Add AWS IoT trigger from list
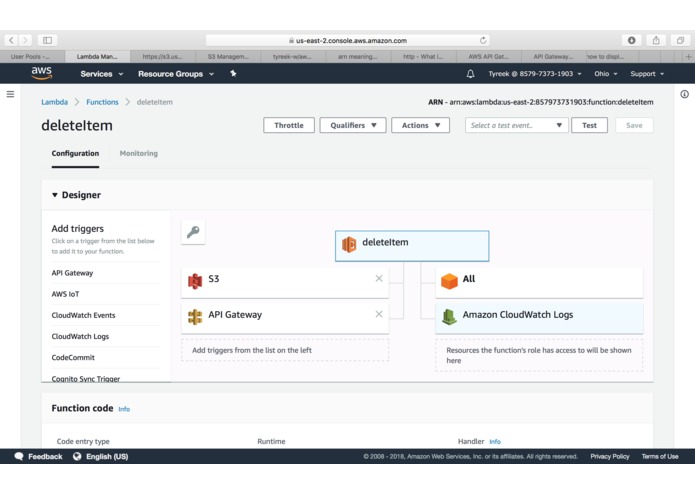The height and width of the screenshot is (494, 695). tap(66, 294)
